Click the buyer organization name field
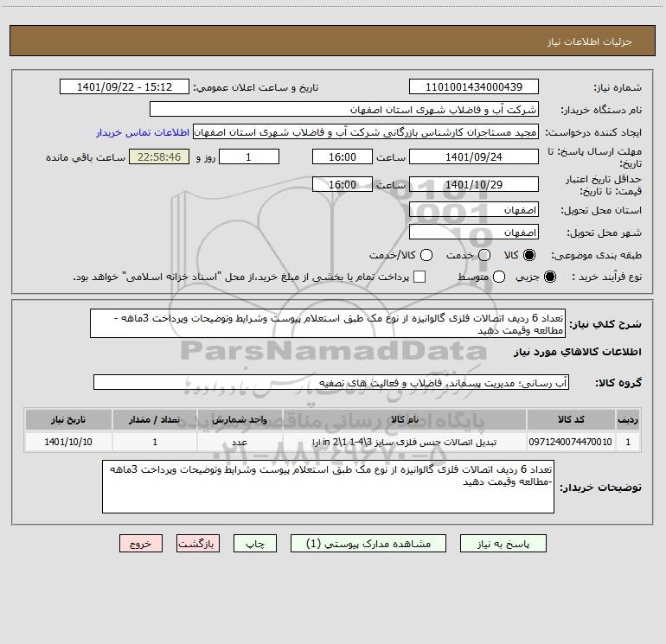This screenshot has width=666, height=644. [344, 110]
